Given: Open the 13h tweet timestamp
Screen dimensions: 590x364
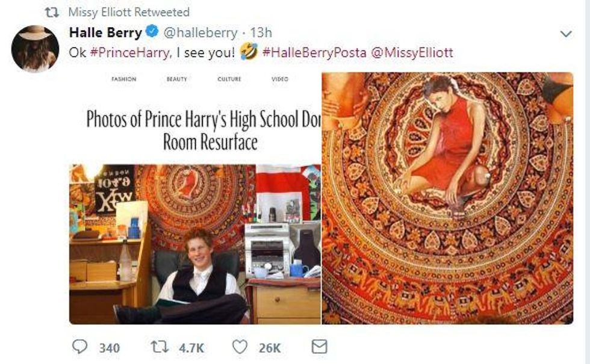Looking at the screenshot, I should 261,32.
